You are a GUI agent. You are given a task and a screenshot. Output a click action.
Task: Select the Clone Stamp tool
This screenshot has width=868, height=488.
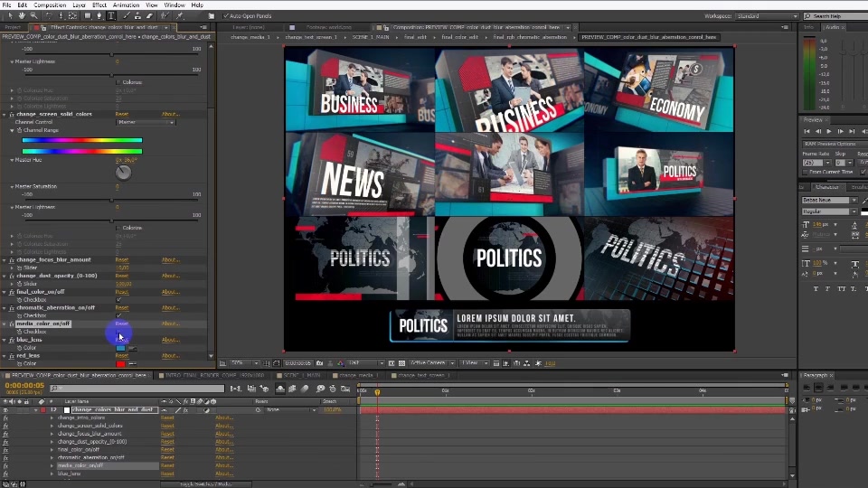pos(137,16)
